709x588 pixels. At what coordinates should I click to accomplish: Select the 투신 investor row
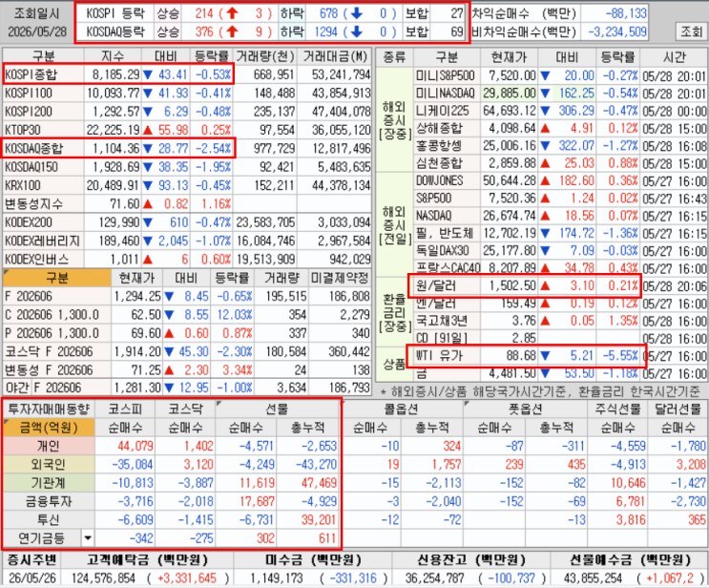click(x=49, y=519)
